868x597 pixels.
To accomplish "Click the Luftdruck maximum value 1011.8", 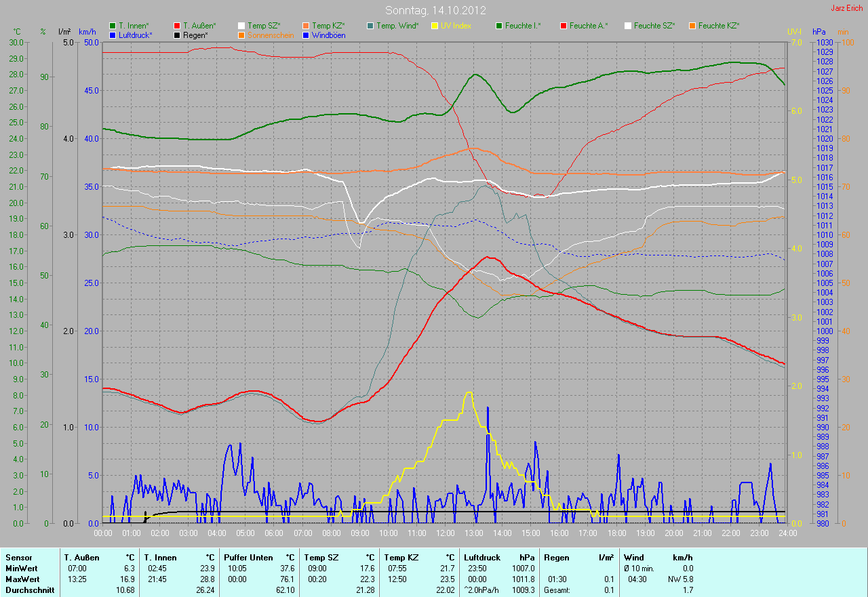I will pos(523,579).
